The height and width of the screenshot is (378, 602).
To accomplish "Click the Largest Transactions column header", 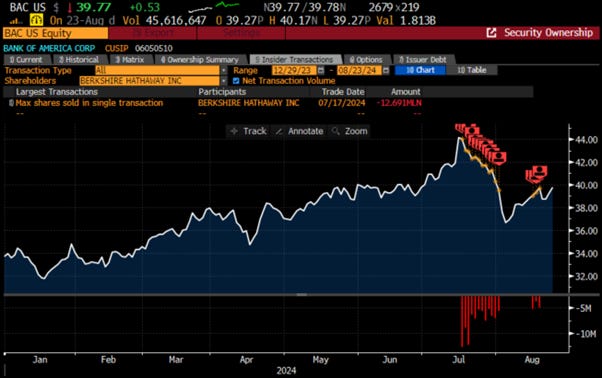I will click(x=57, y=92).
